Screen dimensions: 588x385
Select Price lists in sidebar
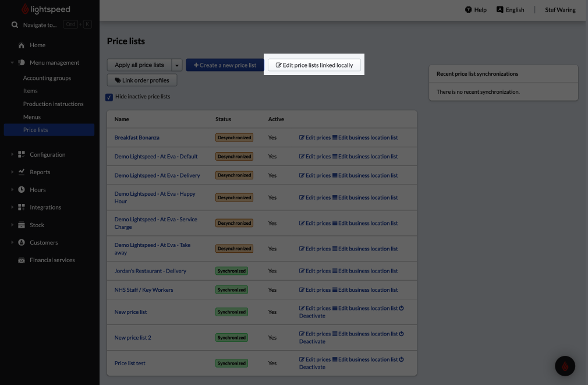pyautogui.click(x=49, y=130)
